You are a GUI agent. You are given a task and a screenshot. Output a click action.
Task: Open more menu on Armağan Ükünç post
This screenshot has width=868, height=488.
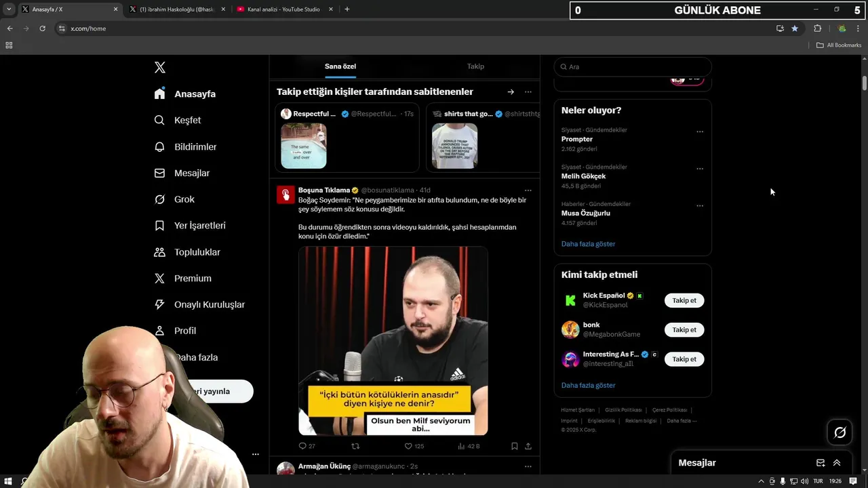528,466
